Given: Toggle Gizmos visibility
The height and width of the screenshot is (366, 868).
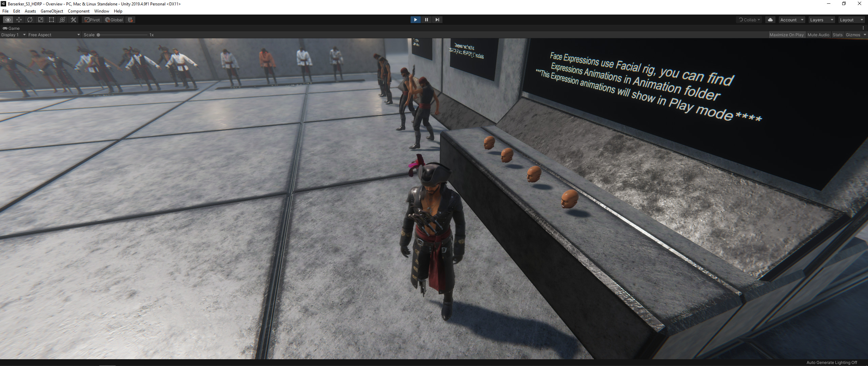Looking at the screenshot, I should point(853,35).
